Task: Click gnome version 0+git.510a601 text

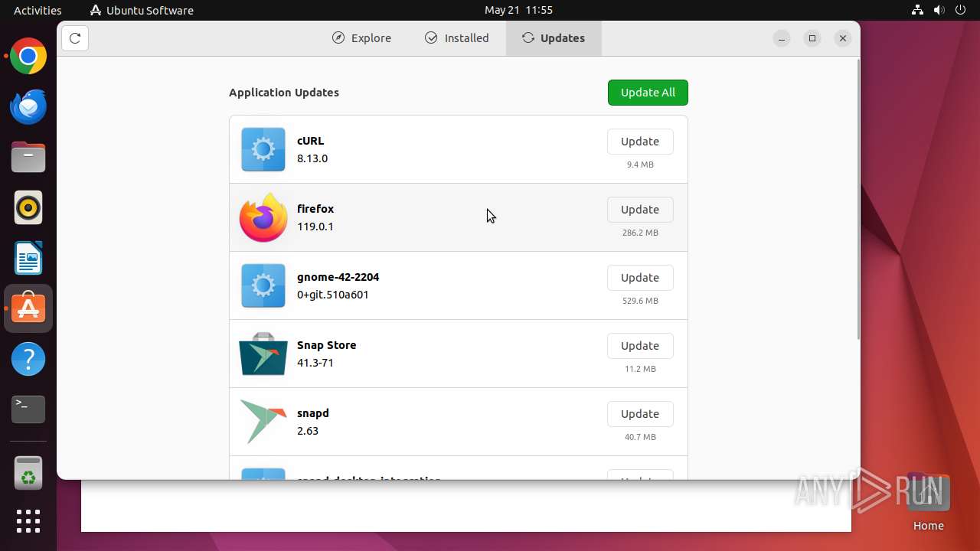Action: click(x=333, y=295)
